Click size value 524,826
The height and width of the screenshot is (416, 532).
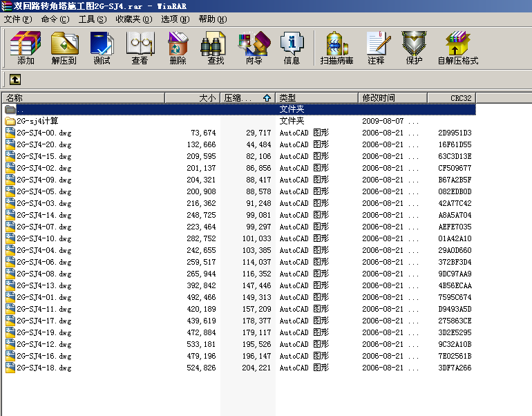[x=201, y=368]
